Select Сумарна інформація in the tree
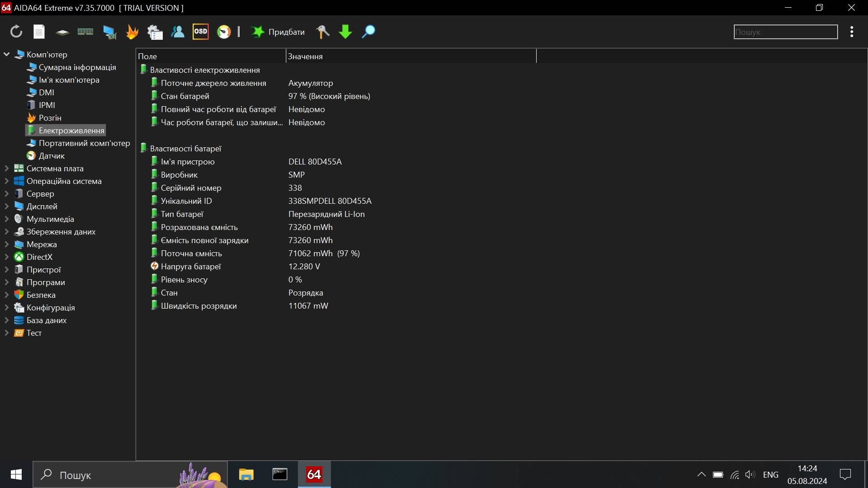 77,67
